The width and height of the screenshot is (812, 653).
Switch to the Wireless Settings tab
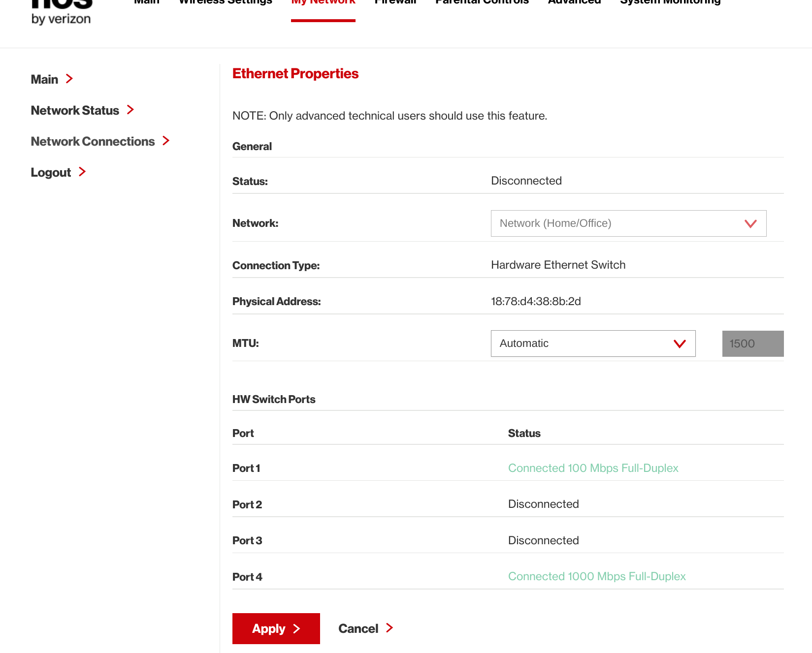(226, 2)
